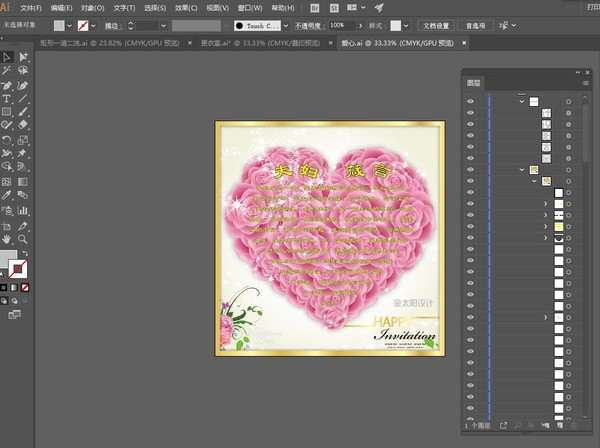The height and width of the screenshot is (448, 600).
Task: Select the Hand tool
Action: (7, 239)
